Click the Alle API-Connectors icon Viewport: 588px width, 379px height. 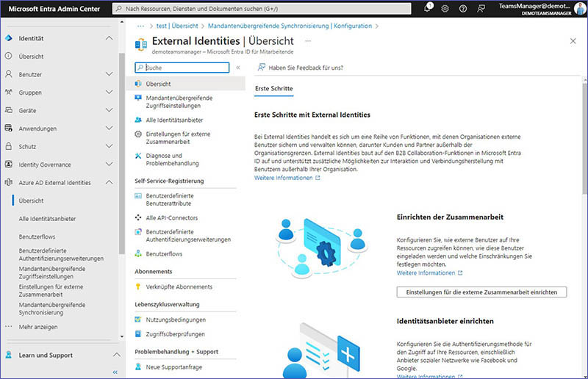(x=138, y=217)
